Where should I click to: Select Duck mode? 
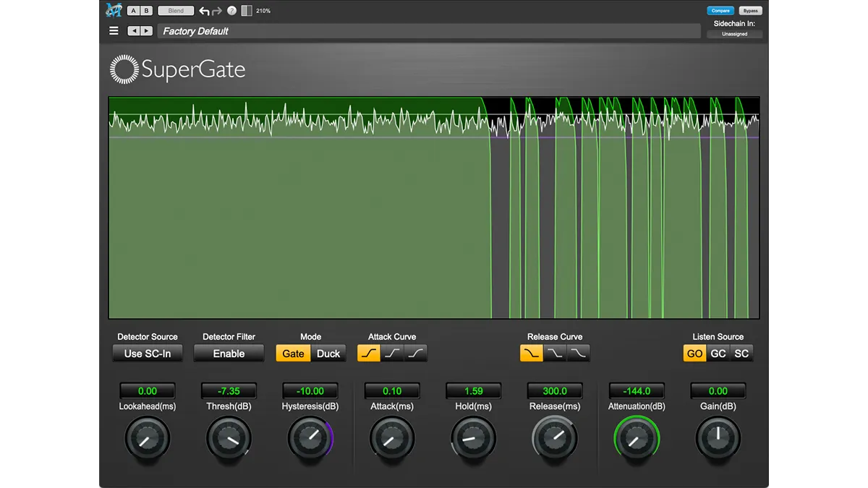pos(328,354)
